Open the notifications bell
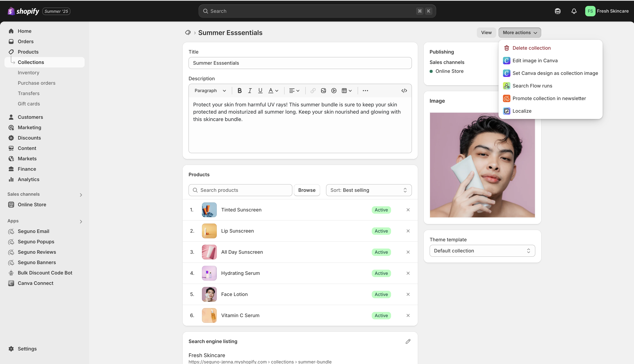This screenshot has height=364, width=634. point(574,11)
